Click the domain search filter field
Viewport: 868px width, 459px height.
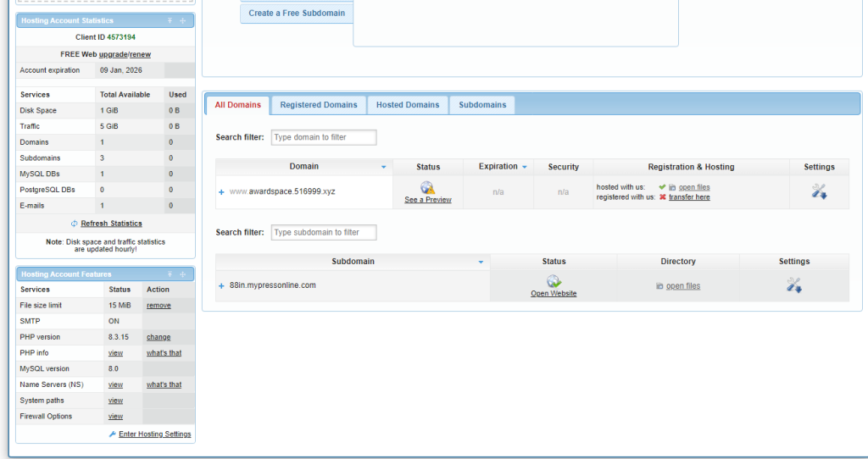click(324, 137)
